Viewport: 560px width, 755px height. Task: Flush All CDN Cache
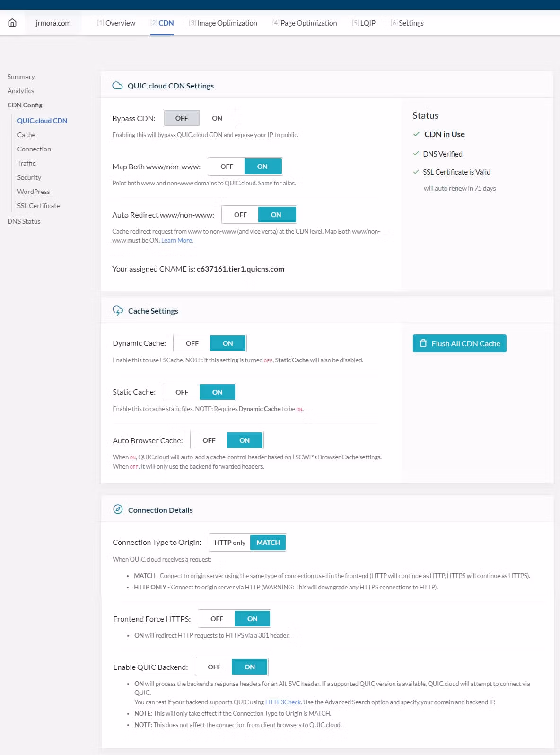pyautogui.click(x=460, y=343)
